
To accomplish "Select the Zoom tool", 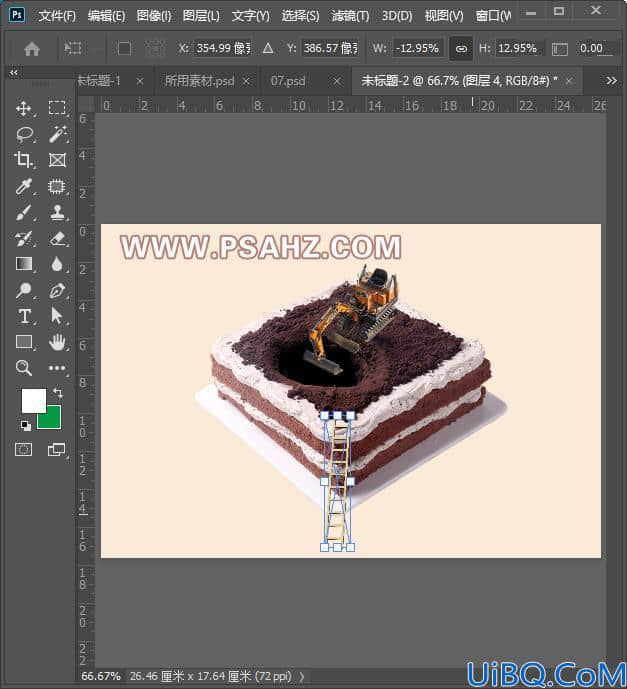I will pyautogui.click(x=23, y=368).
